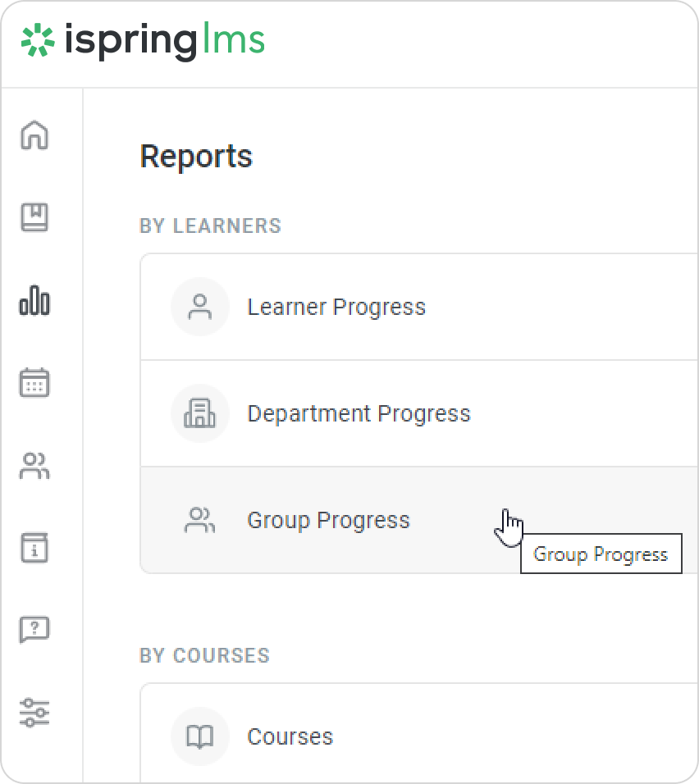Viewport: 699px width, 784px height.
Task: Open the Department Progress report
Action: tap(359, 413)
